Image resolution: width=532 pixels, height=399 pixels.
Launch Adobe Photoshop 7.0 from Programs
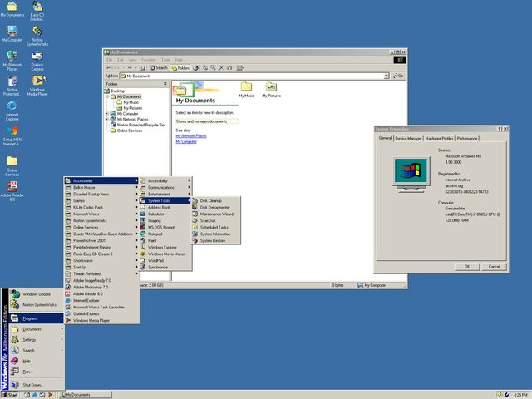(101, 287)
